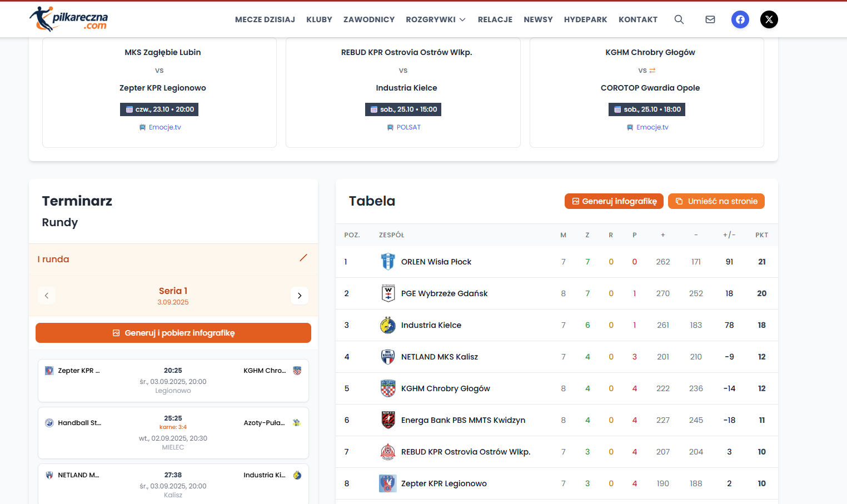Open the search magnifier icon
The height and width of the screenshot is (504, 847).
[x=679, y=19]
